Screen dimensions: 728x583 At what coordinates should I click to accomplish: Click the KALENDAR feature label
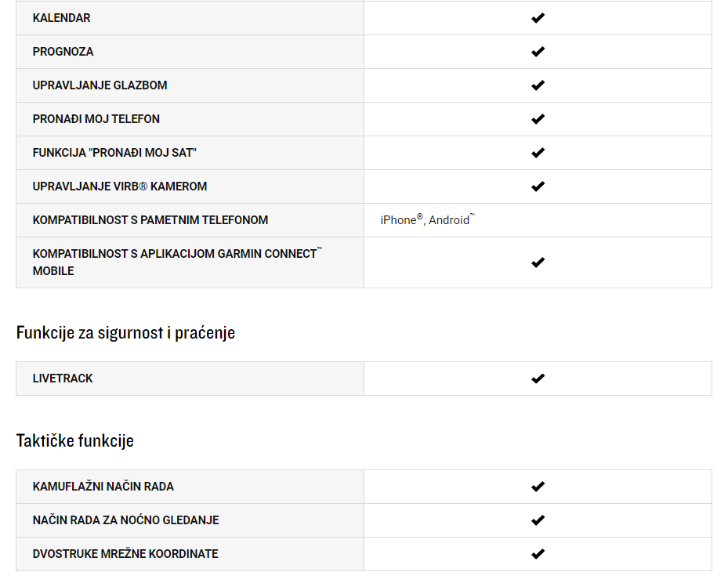pos(61,18)
